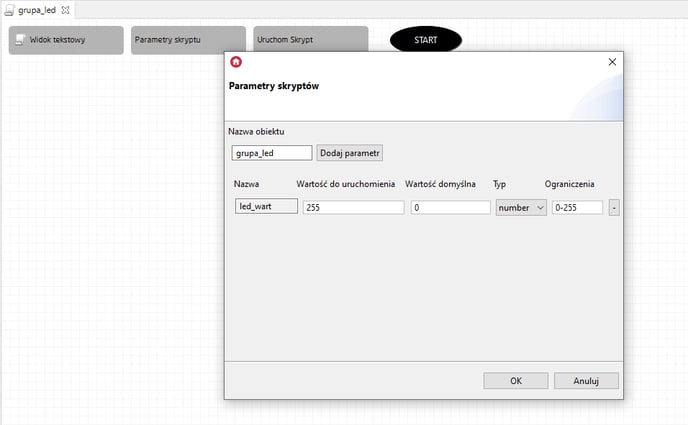Select the led_wart parameter name field
Screen dimensions: 688x425
point(265,207)
